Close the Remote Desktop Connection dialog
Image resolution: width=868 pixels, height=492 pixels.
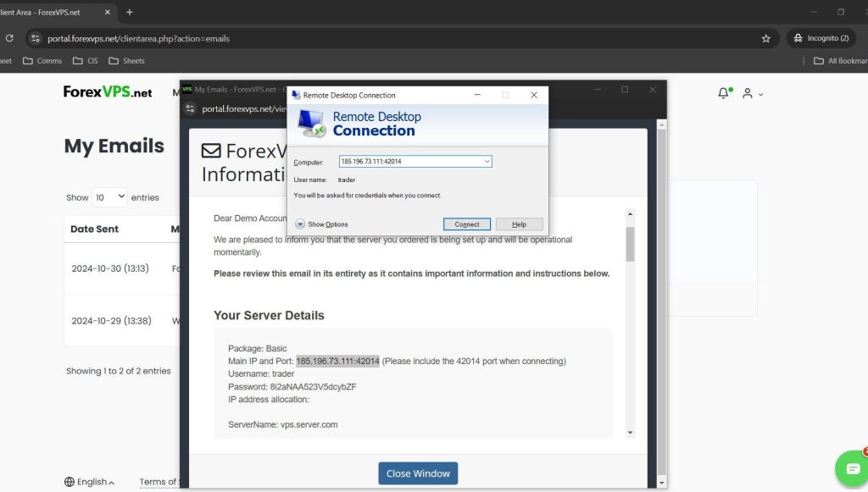point(534,95)
